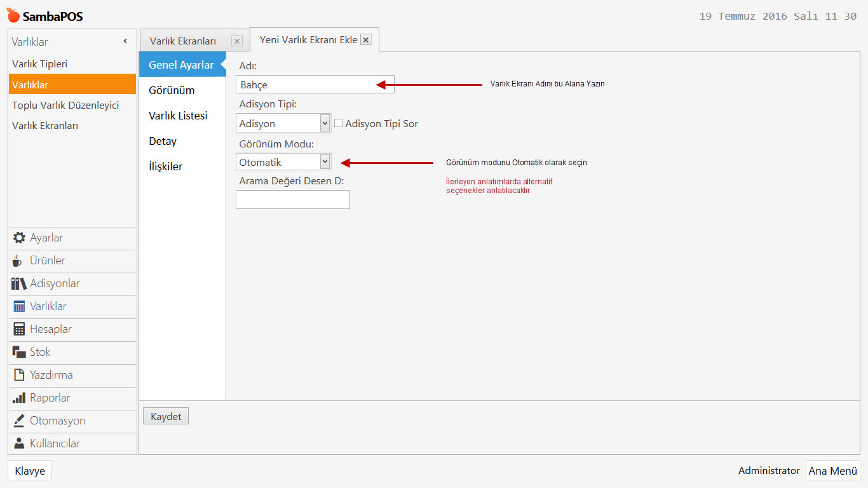Open the Adisyon Tipi dropdown
The width and height of the screenshot is (868, 488).
pos(283,123)
